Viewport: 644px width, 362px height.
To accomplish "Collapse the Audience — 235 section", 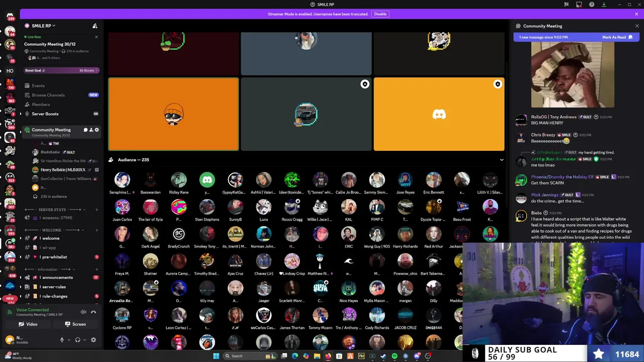I will click(502, 160).
